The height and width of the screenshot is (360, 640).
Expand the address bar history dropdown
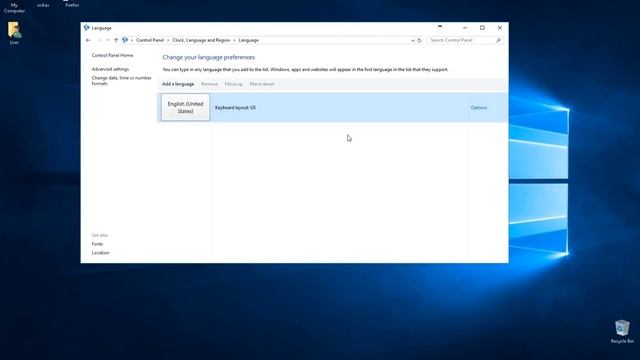coord(413,40)
